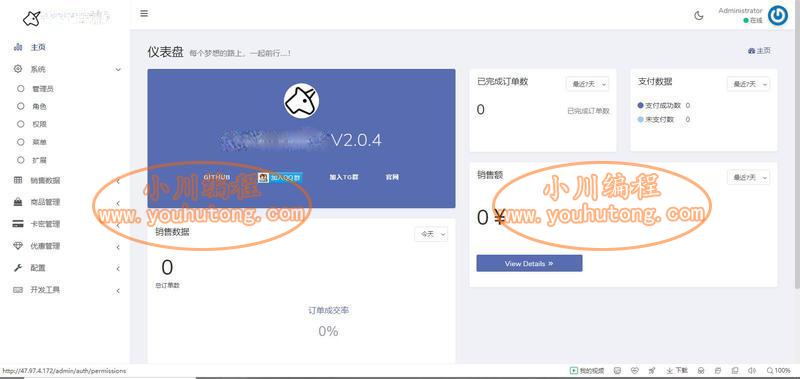This screenshot has height=379, width=800.
Task: Open the 最近7天 dropdown for 已完成订单数
Action: (x=587, y=84)
